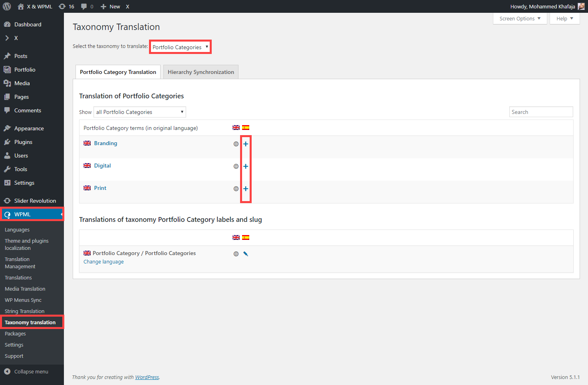Screen dimensions: 588x385
Task: Click the Change language link
Action: (x=103, y=262)
